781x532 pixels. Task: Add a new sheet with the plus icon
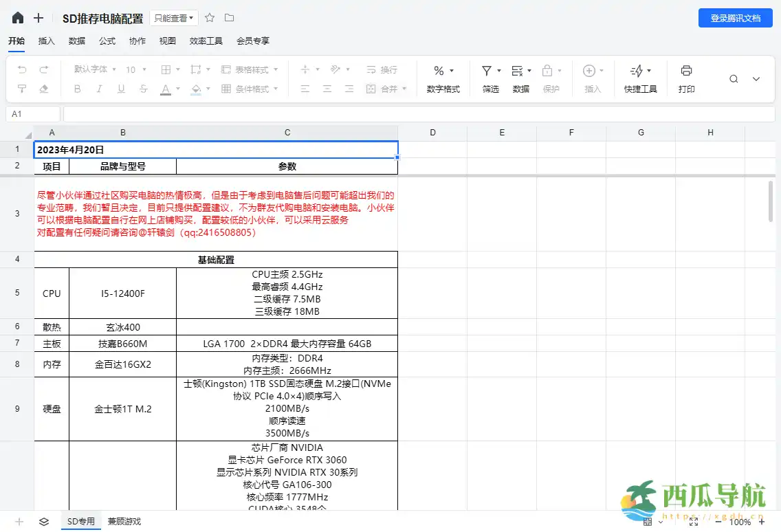pos(19,522)
